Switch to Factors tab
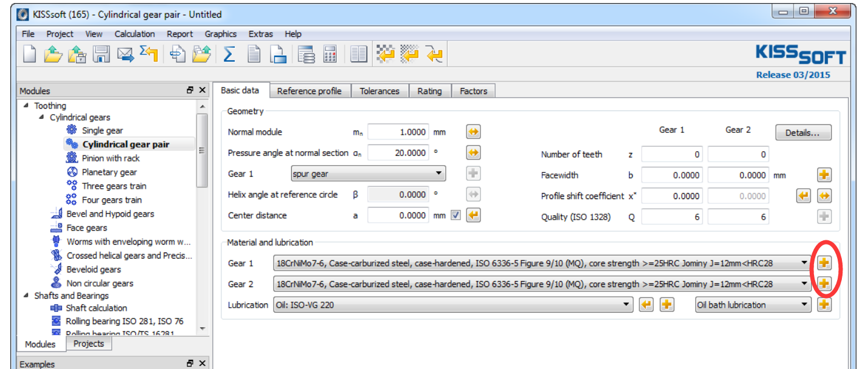Screen dimensions: 868x369 pyautogui.click(x=474, y=91)
